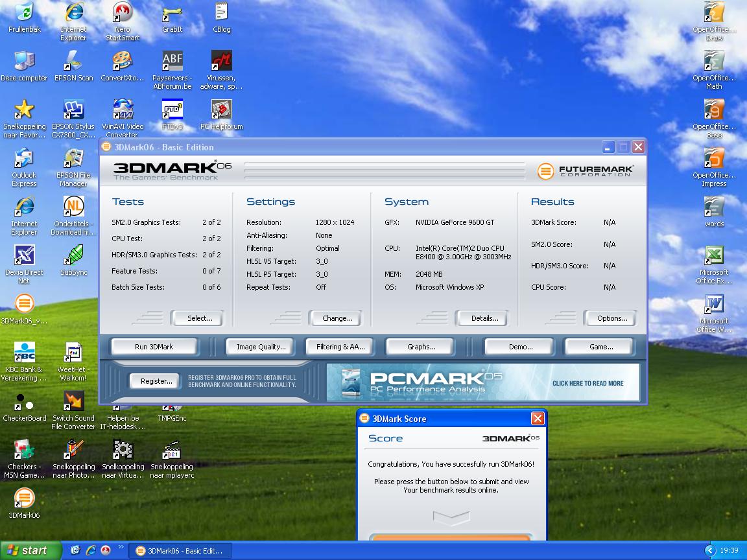Screen dimensions: 747x560
Task: Open KBC Bank & Verzekering shortcut
Action: (x=24, y=361)
